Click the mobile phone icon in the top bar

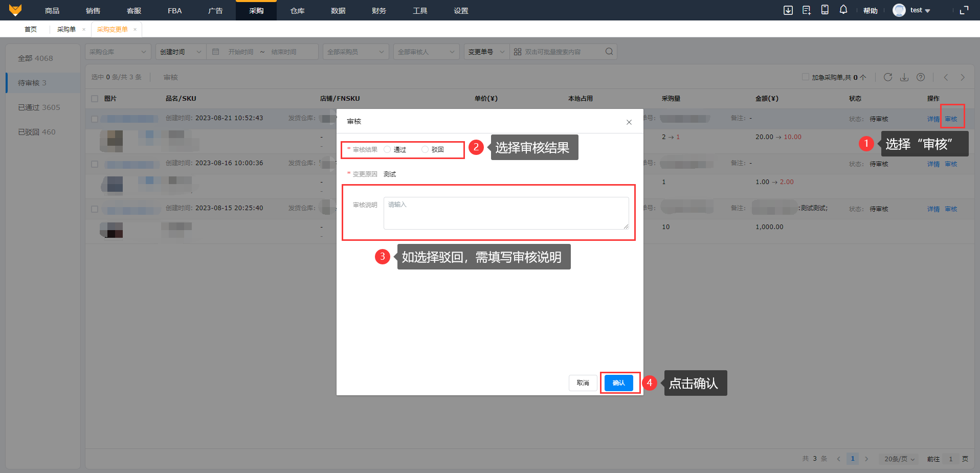pyautogui.click(x=825, y=10)
